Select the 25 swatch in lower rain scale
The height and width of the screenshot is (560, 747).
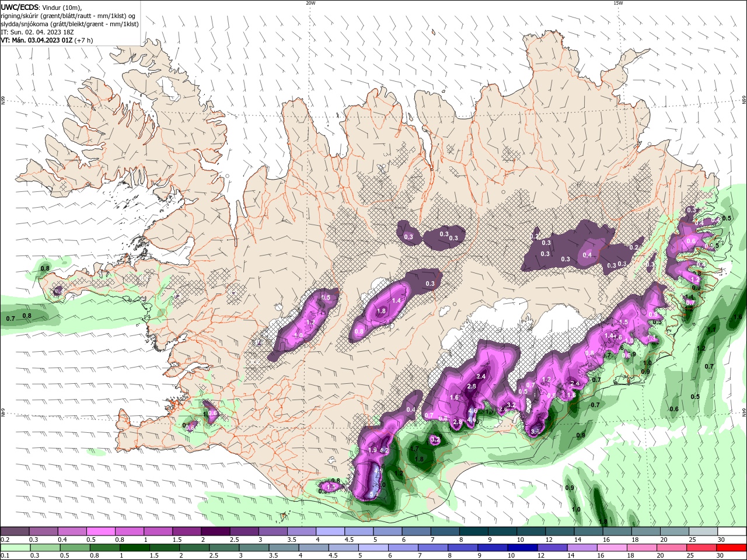point(703,548)
